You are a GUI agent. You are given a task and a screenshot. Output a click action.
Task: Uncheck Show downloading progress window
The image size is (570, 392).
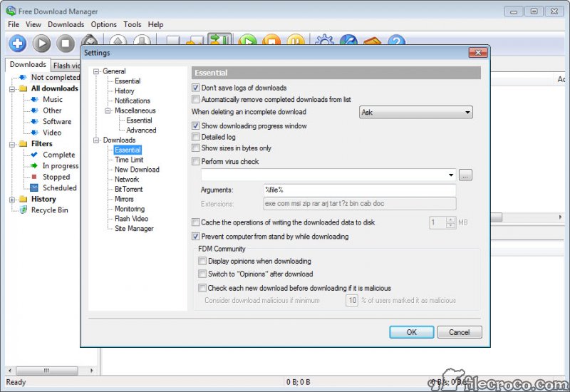195,126
